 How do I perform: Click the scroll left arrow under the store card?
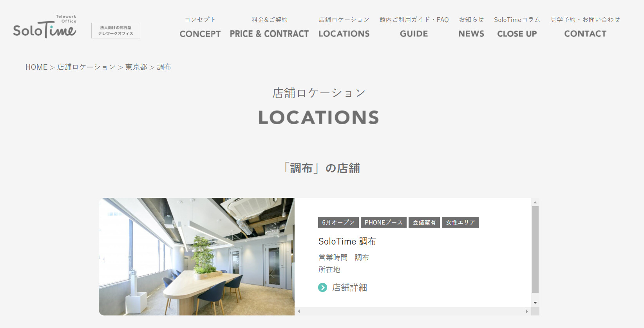pos(299,312)
